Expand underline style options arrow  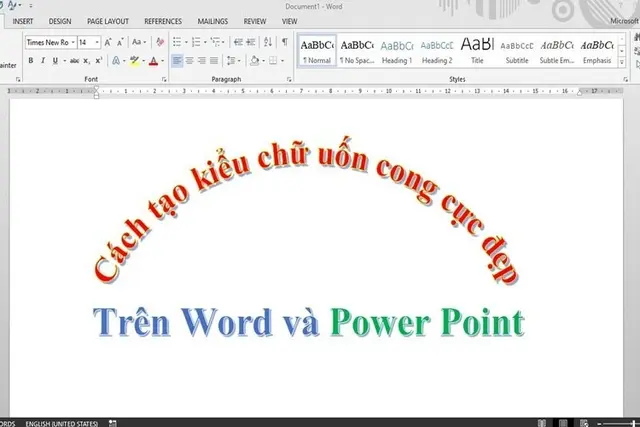(x=64, y=61)
